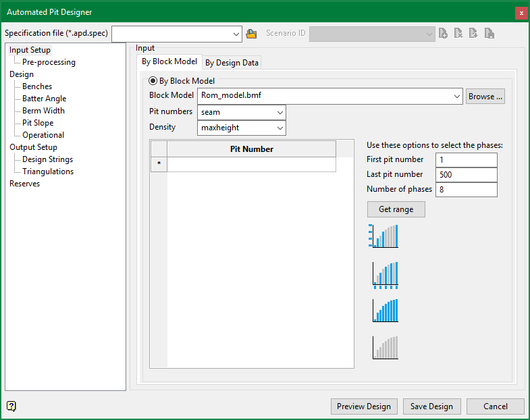Viewport: 530px width, 420px height.
Task: Select phases by horizontal-axis intervals chart icon
Action: click(385, 275)
